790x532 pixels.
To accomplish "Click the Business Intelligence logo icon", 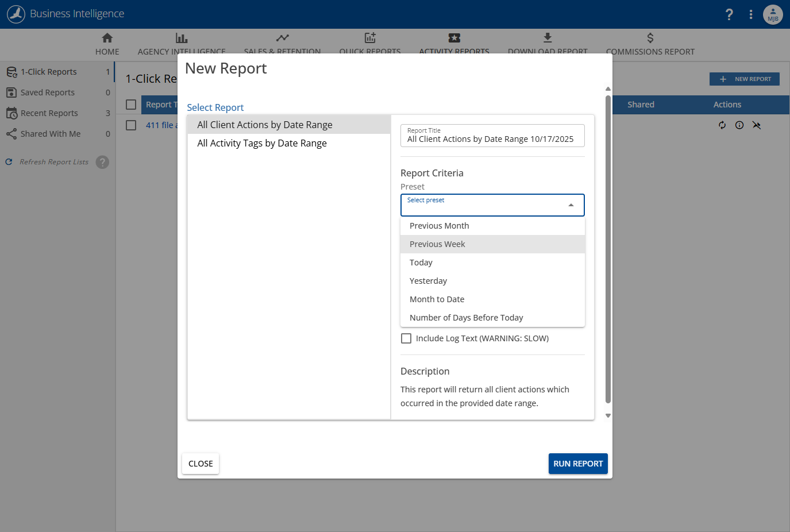I will point(16,14).
